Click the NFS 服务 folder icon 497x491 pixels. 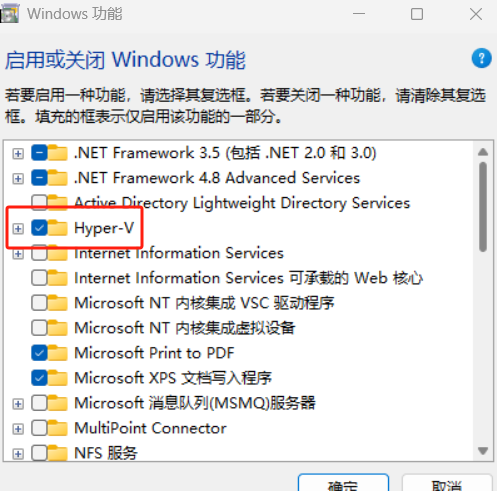click(x=58, y=453)
